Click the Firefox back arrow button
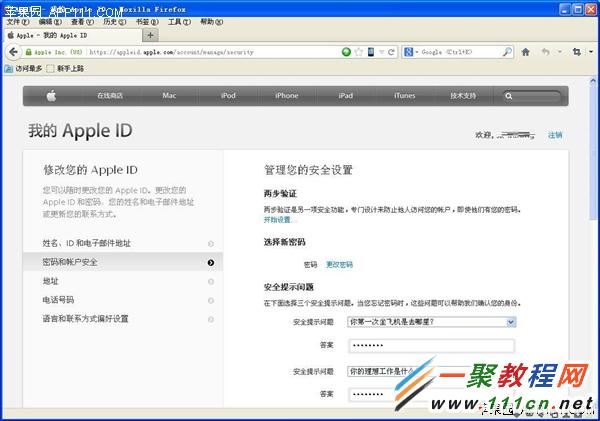 coord(13,52)
